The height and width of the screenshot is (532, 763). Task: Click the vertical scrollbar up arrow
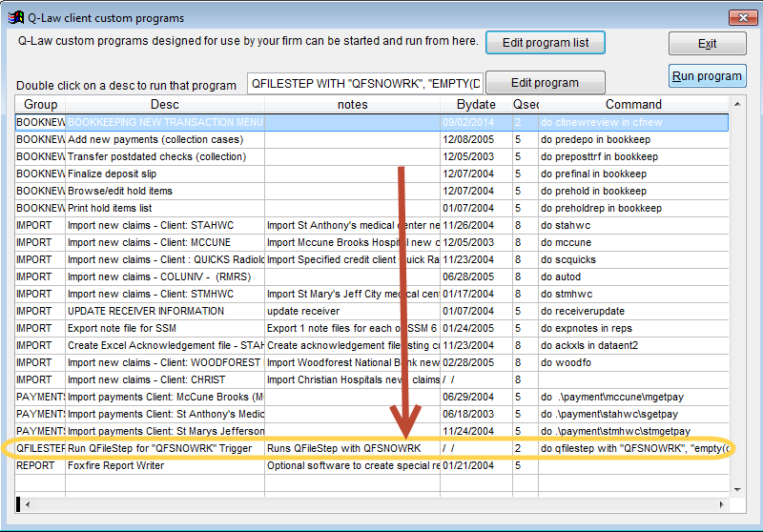click(x=737, y=104)
